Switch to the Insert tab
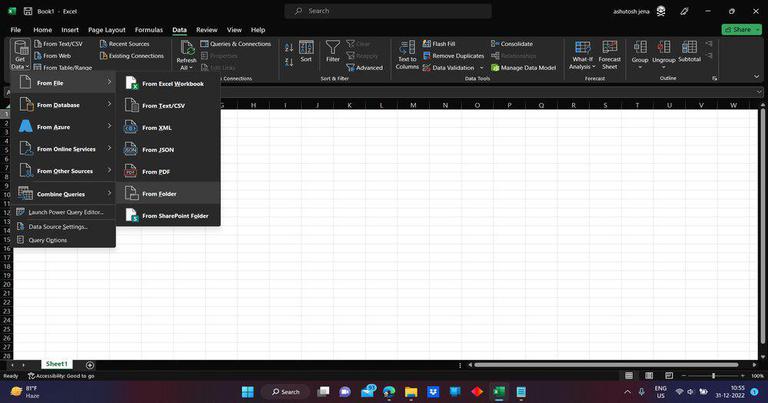The height and width of the screenshot is (403, 768). pos(70,30)
